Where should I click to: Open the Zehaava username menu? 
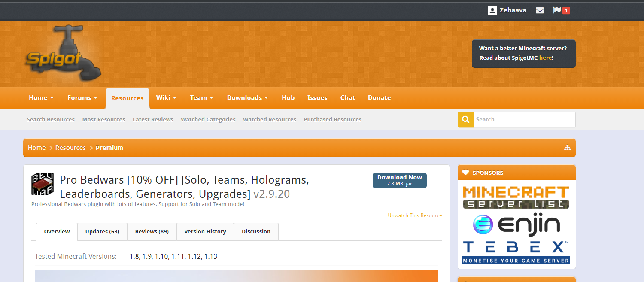[x=513, y=10]
